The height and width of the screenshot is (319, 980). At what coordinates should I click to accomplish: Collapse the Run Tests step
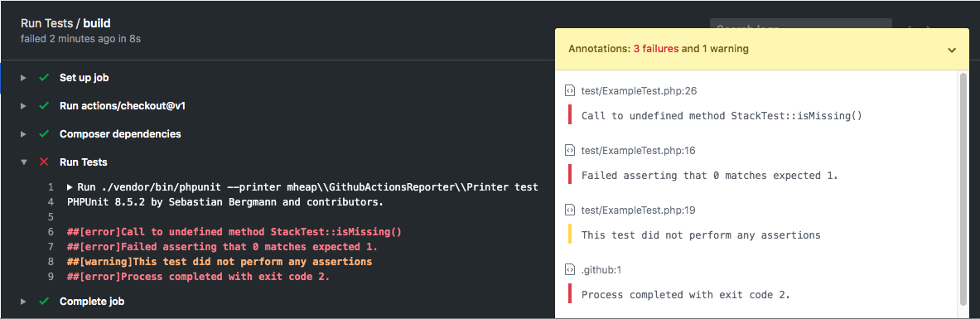tap(24, 162)
